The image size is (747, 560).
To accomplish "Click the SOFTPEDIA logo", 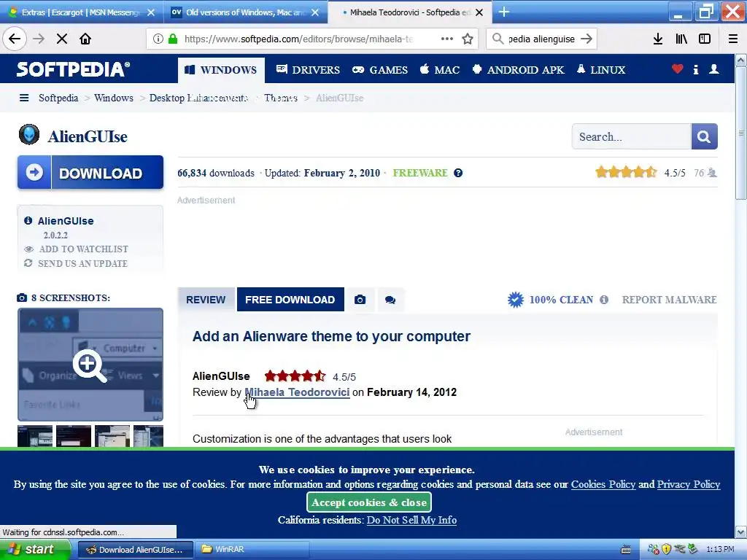I will (x=73, y=69).
